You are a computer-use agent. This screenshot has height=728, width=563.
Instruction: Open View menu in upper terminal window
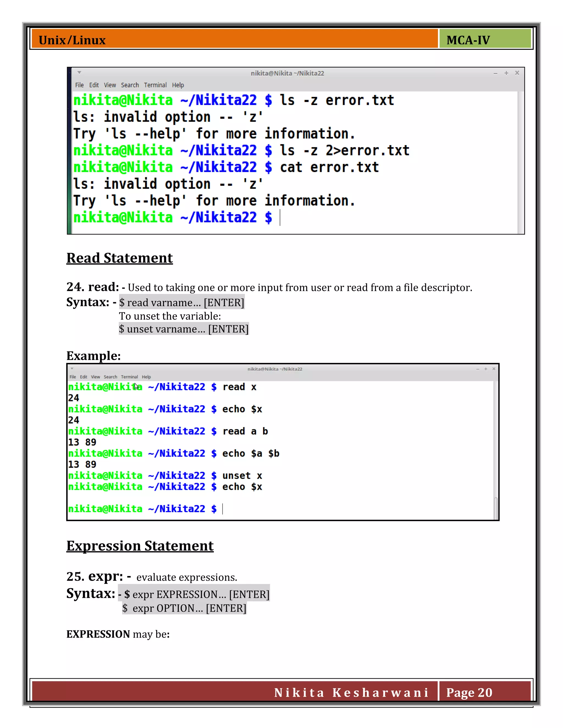(x=110, y=85)
